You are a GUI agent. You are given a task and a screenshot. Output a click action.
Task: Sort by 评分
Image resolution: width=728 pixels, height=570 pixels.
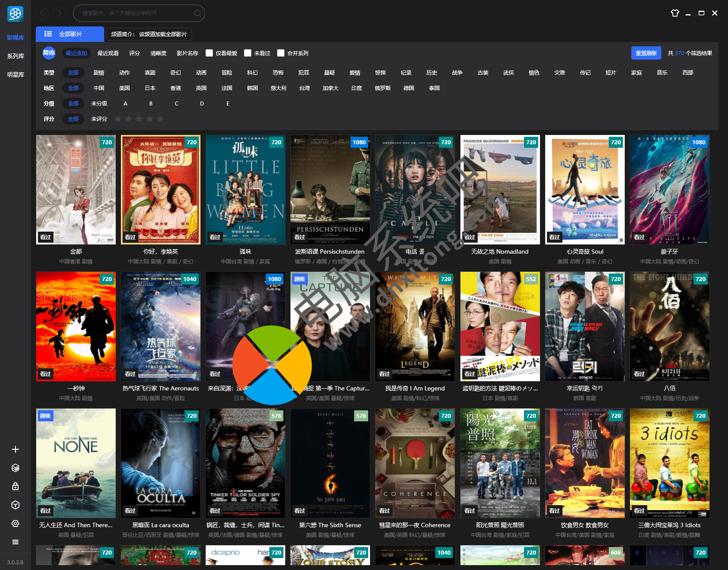click(x=135, y=53)
